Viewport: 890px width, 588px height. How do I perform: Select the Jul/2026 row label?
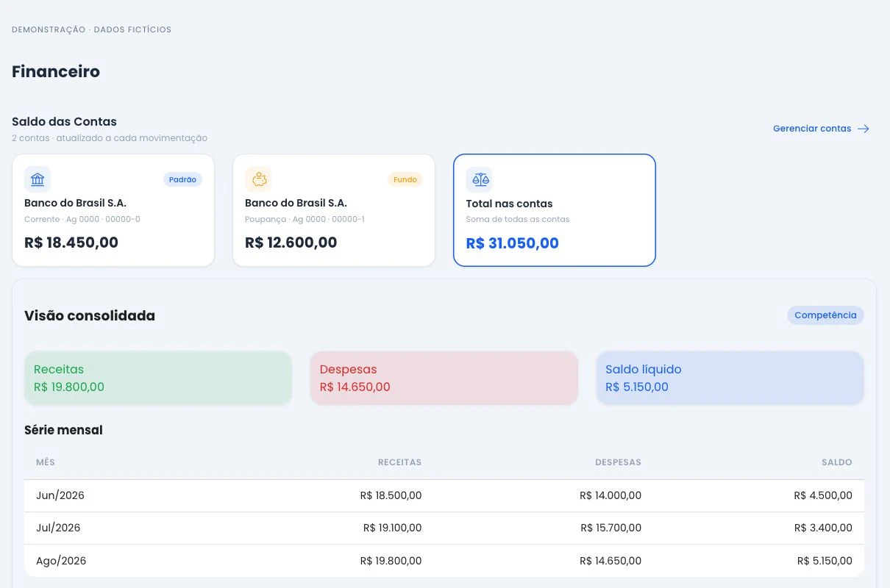[58, 528]
